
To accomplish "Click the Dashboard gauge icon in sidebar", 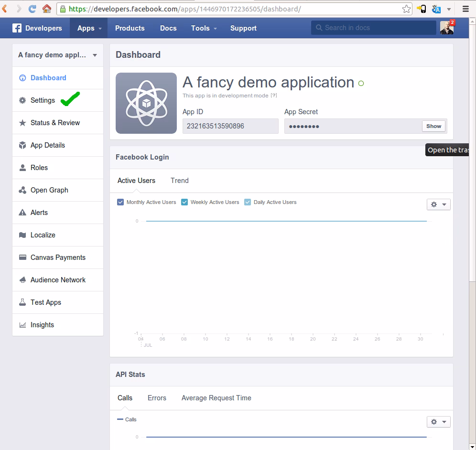I will (x=22, y=78).
